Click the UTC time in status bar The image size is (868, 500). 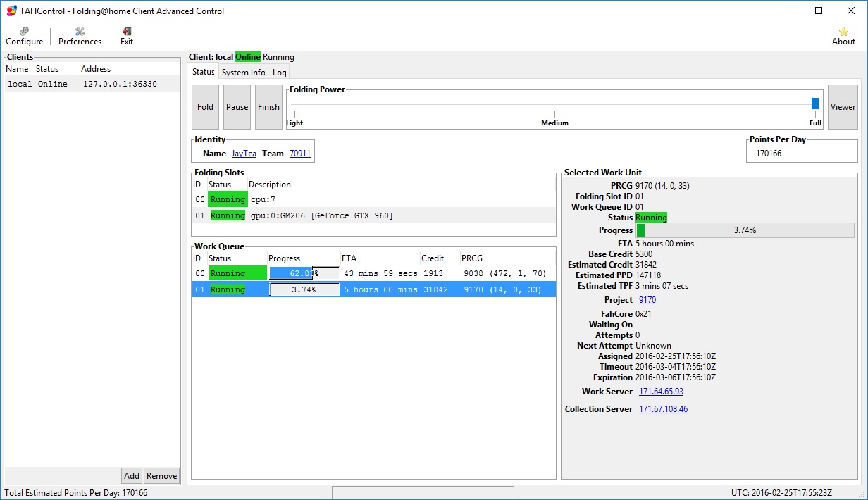(x=781, y=493)
